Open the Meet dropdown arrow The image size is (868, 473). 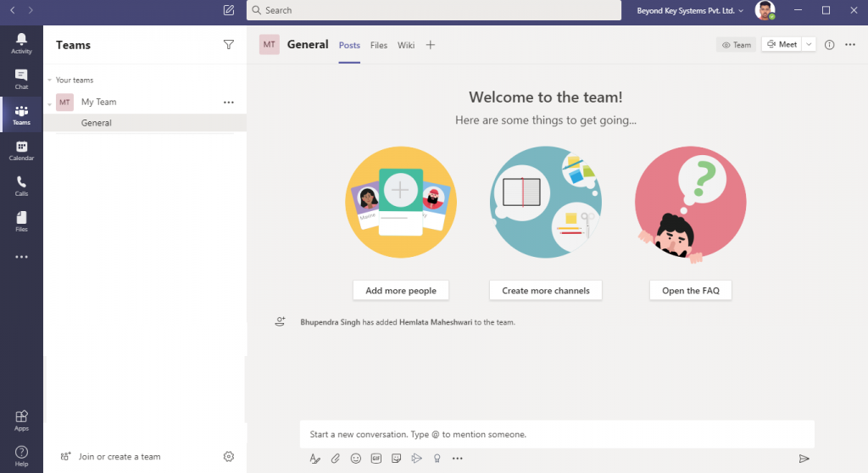[809, 45]
